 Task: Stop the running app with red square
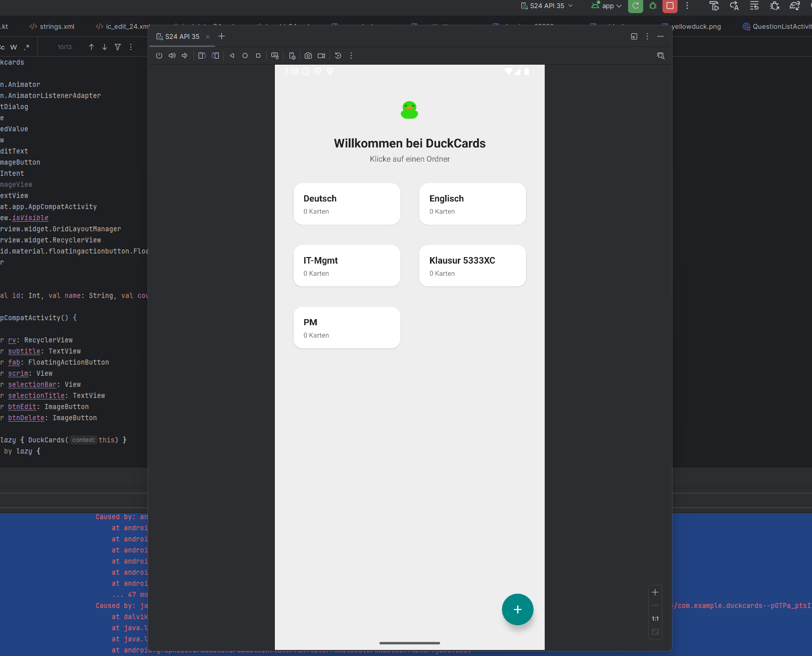670,6
